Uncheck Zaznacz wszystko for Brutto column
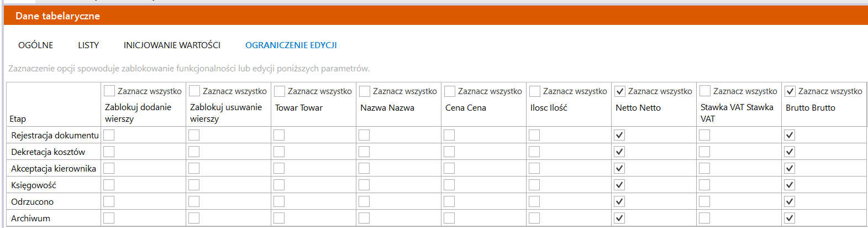This screenshot has height=228, width=868. pyautogui.click(x=790, y=91)
